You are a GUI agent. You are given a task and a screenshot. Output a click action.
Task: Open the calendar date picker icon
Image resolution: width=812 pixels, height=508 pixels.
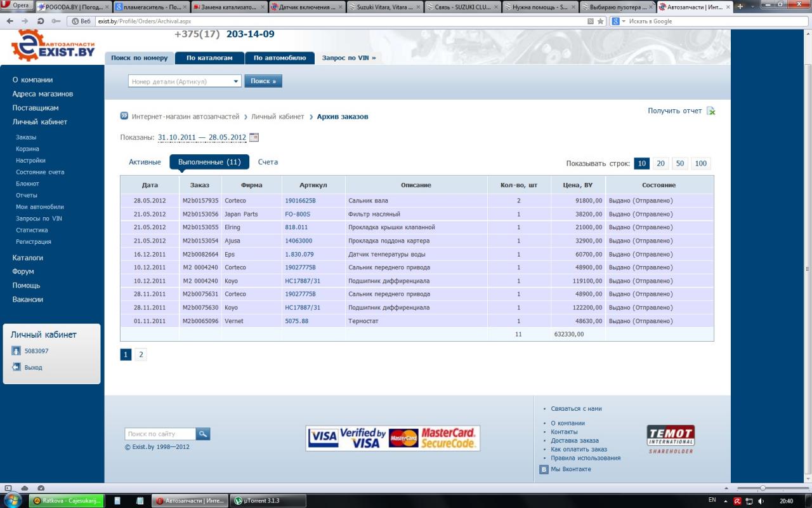(254, 137)
